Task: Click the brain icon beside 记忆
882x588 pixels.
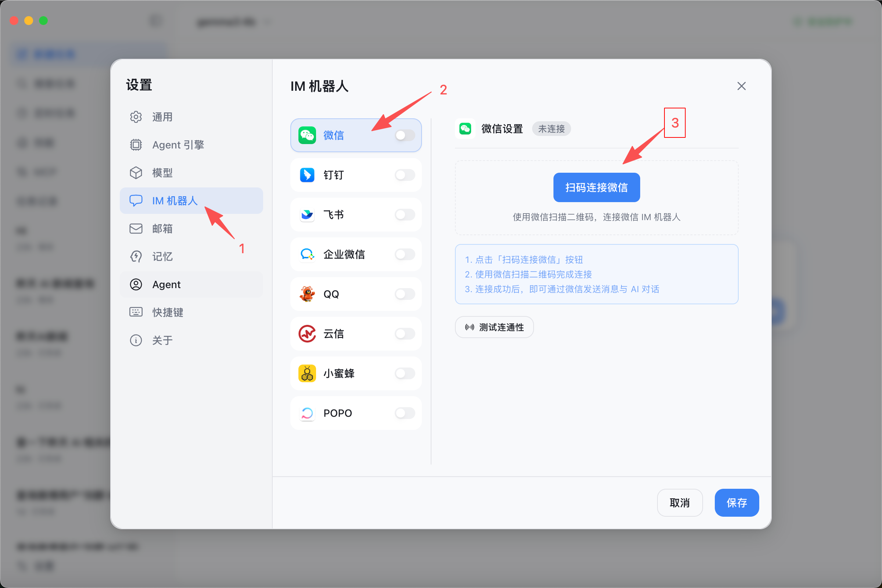Action: point(136,257)
